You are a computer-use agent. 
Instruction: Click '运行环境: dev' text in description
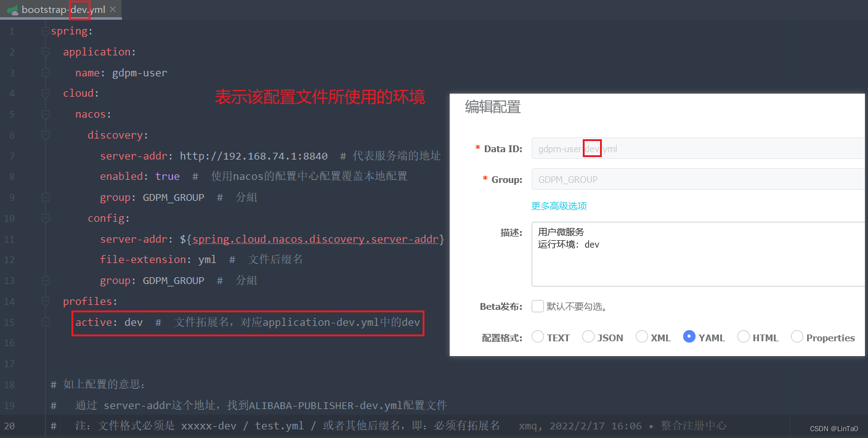(x=569, y=245)
